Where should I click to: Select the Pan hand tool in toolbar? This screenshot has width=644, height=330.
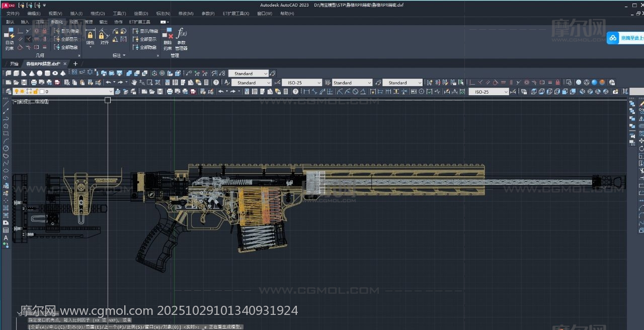pos(134,83)
